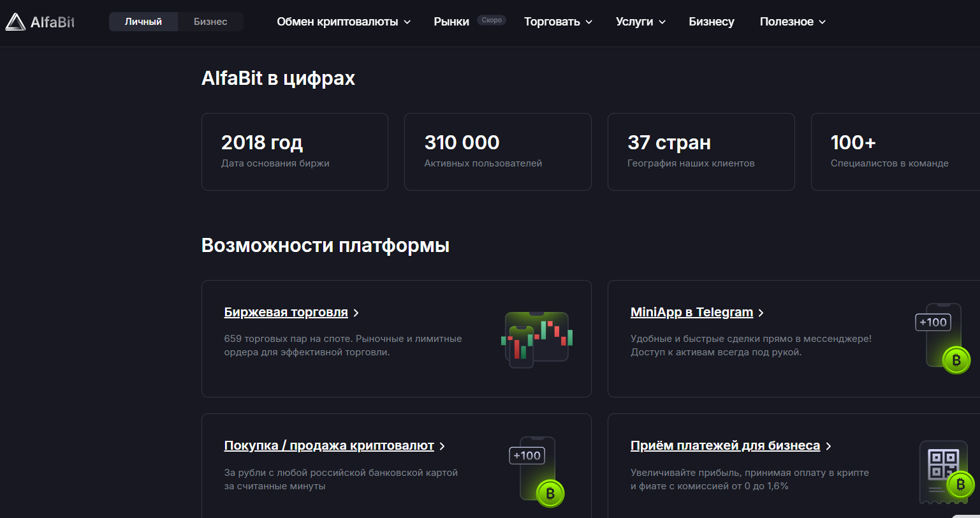Switch to the Личный mode
The image size is (980, 518).
[143, 22]
